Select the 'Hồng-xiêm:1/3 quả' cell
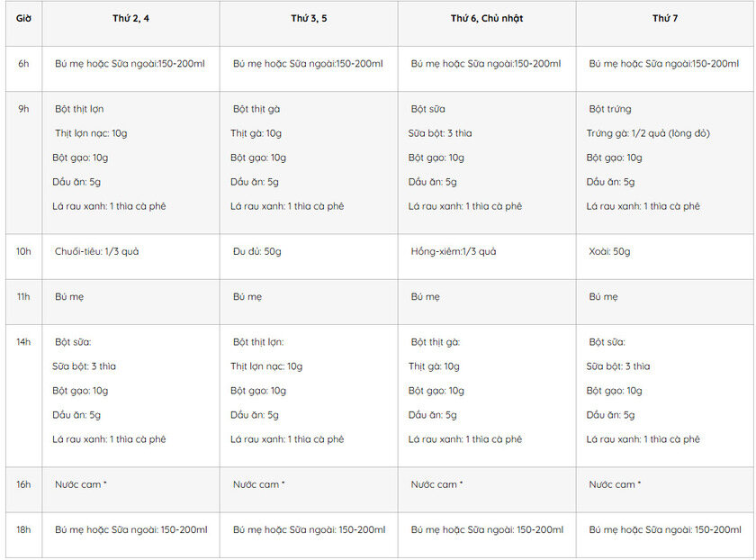This screenshot has width=756, height=560. (454, 251)
